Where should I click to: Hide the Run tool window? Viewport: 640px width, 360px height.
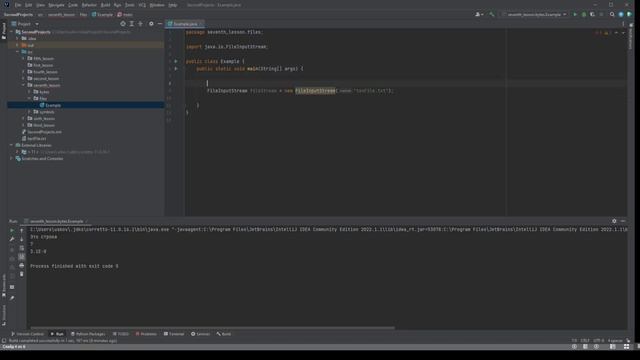(623, 221)
